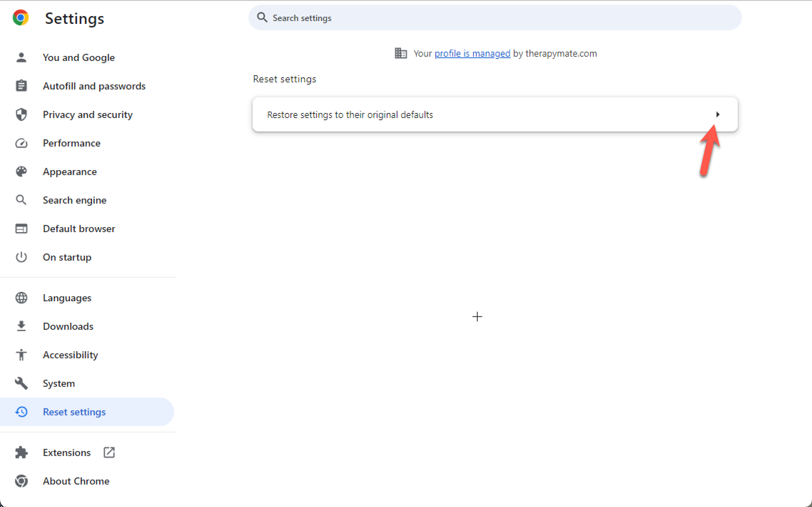Click the Chrome logo next to Settings

tap(21, 17)
